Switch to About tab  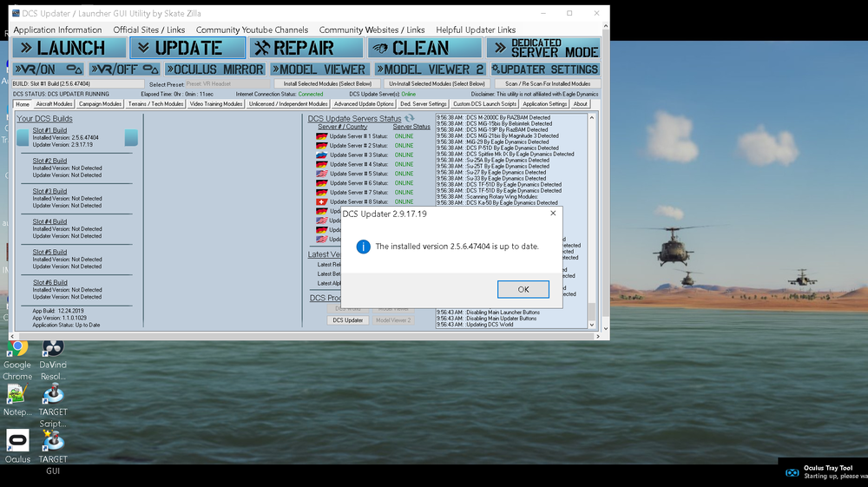click(x=580, y=104)
